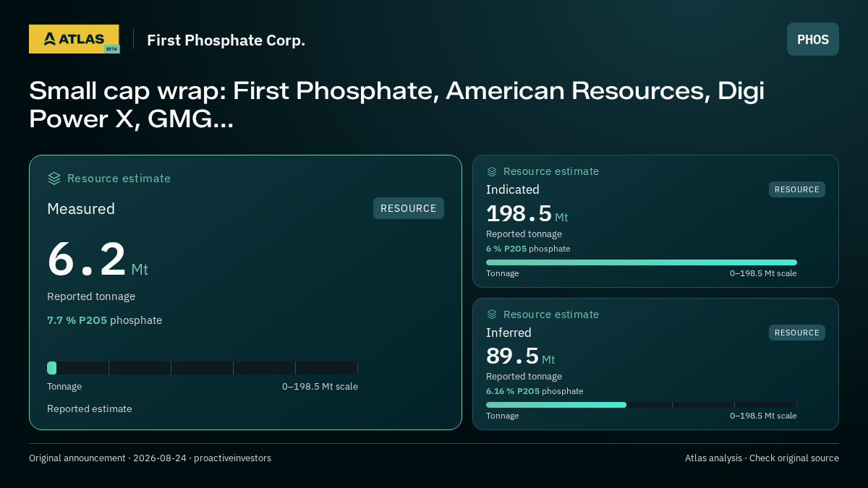This screenshot has width=868, height=488.
Task: Click the PHOS ticker badge
Action: tap(813, 39)
